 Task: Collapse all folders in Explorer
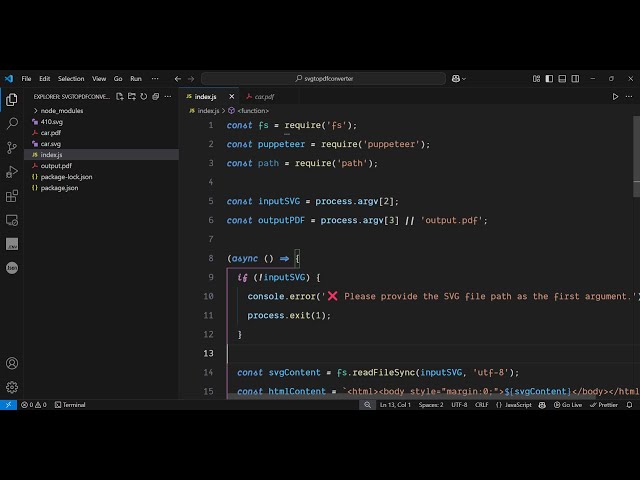point(156,97)
